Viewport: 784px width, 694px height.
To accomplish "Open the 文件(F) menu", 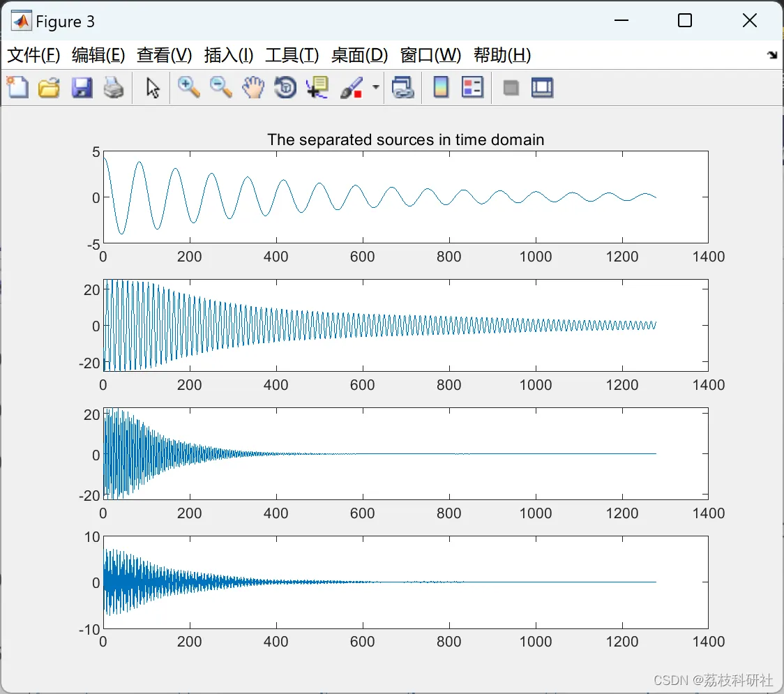I will 33,54.
